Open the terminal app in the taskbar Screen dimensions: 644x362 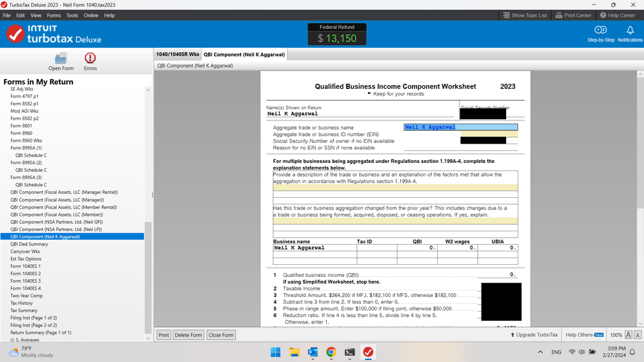pos(349,352)
